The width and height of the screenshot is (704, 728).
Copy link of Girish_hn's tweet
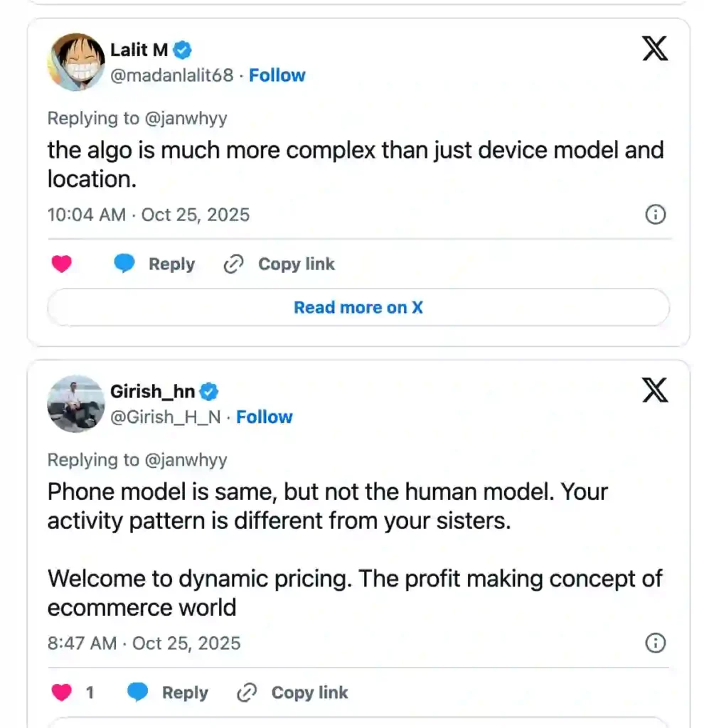click(x=292, y=692)
